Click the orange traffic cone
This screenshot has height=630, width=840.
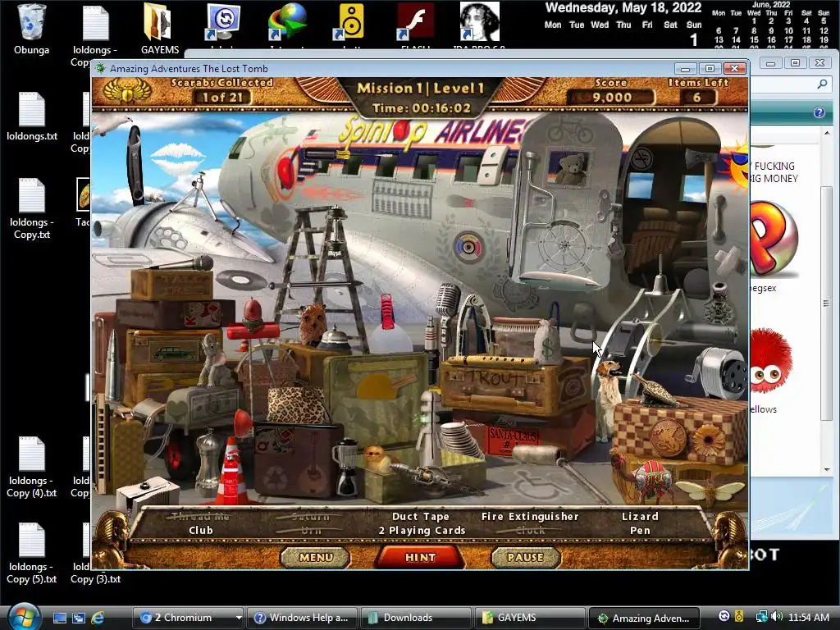[232, 473]
